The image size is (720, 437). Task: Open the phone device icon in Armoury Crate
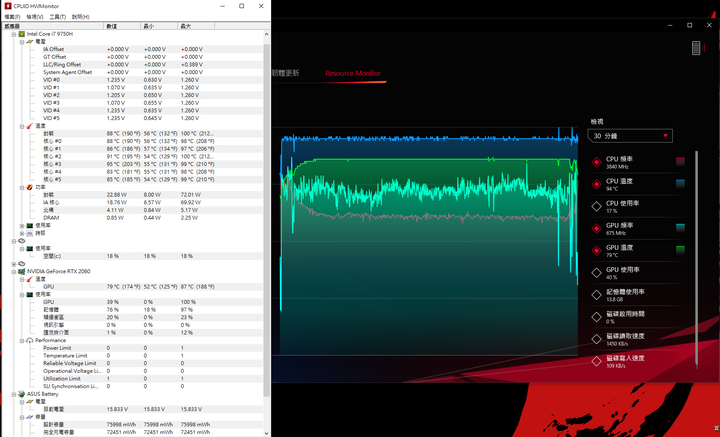[x=696, y=48]
